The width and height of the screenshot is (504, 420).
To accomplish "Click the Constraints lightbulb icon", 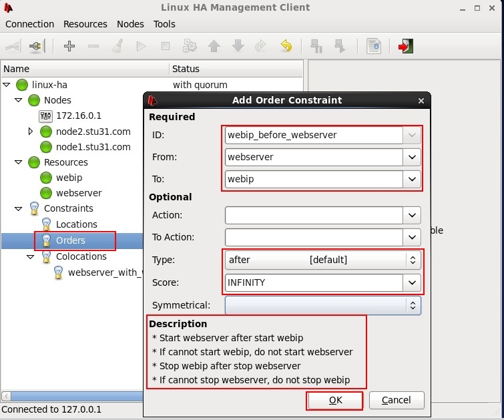I will point(34,208).
